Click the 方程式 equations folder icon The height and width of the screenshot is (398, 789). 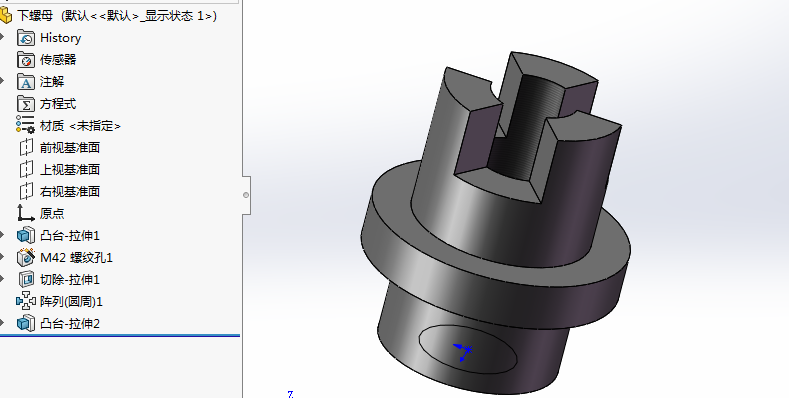point(26,104)
